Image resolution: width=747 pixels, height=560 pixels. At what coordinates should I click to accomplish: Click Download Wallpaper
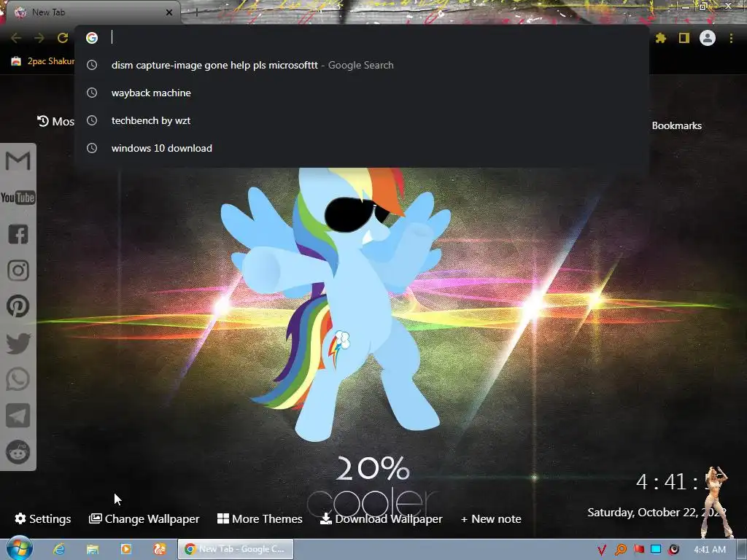[x=381, y=518]
